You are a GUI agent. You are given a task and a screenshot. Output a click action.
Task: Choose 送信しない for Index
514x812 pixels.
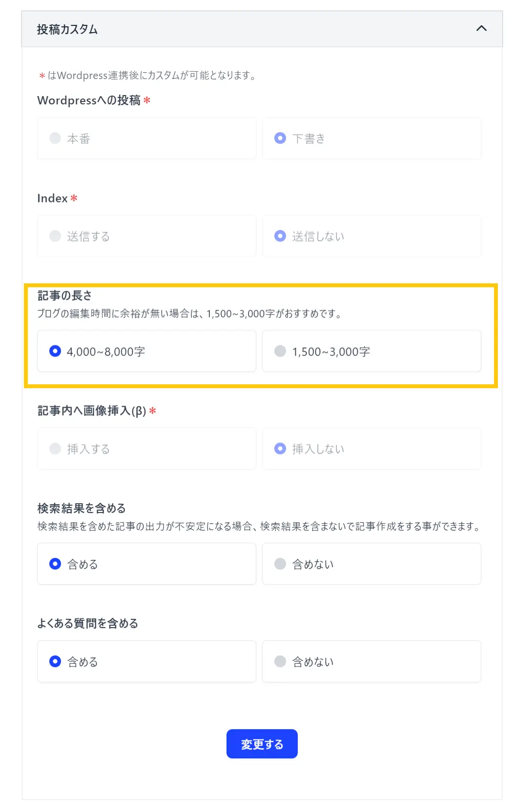coord(280,237)
